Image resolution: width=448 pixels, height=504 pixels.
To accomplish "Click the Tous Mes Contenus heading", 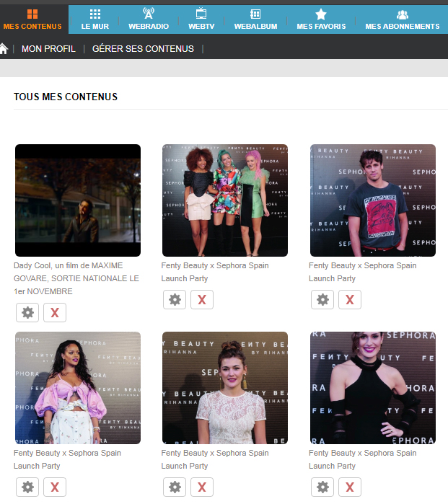I will [x=66, y=97].
